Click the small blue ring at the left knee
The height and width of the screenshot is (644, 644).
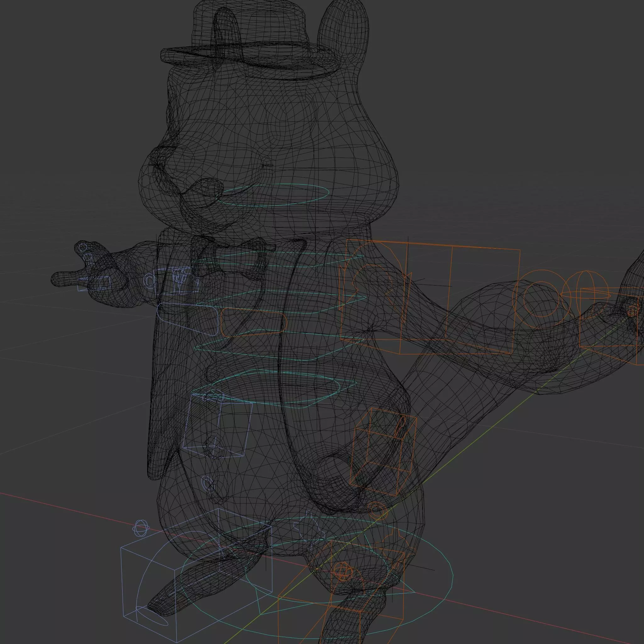pyautogui.click(x=208, y=484)
